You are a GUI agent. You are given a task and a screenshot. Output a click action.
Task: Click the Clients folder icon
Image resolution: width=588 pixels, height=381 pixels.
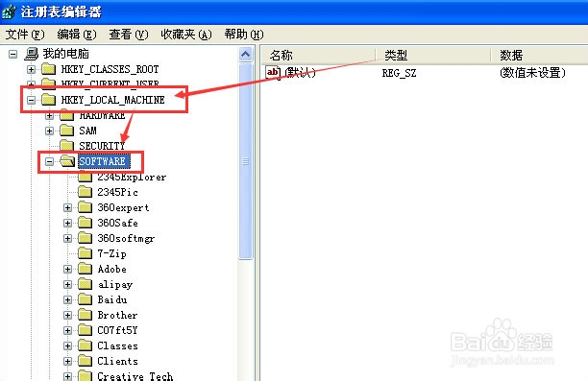pyautogui.click(x=86, y=361)
